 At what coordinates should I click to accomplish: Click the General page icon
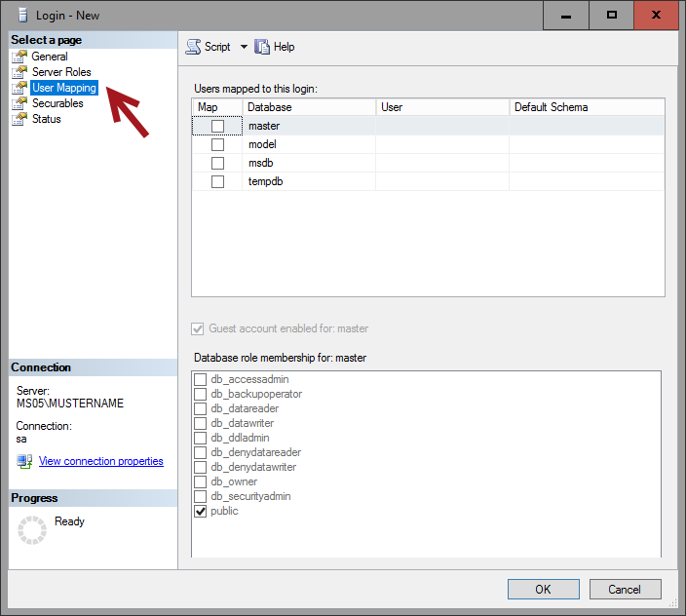click(x=19, y=57)
